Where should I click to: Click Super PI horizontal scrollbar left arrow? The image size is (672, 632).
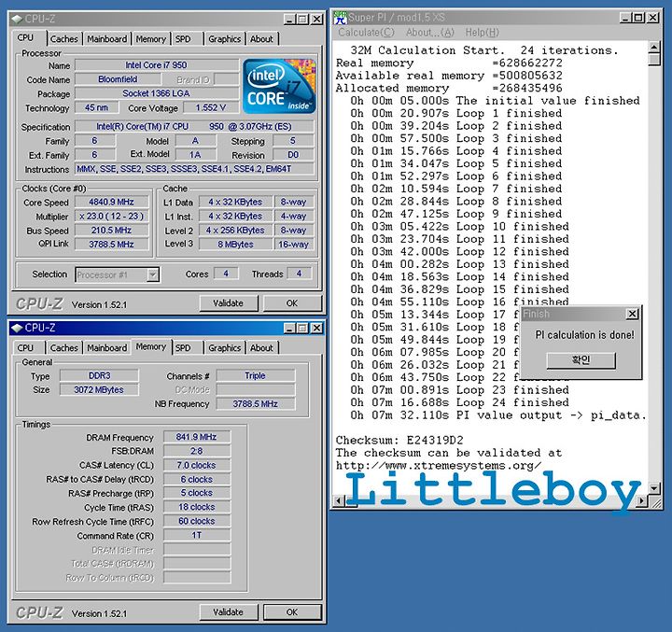tap(339, 500)
